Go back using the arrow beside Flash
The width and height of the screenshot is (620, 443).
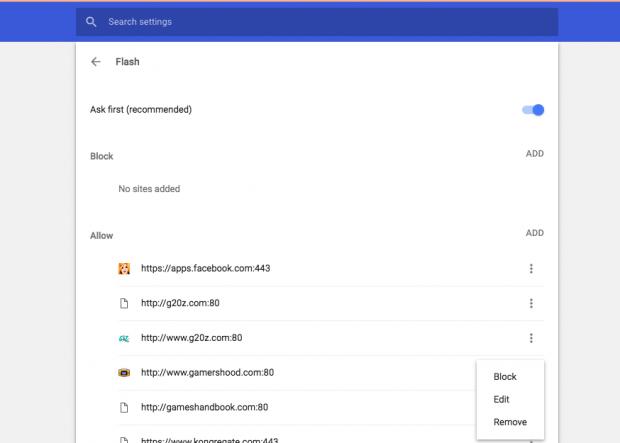(x=96, y=61)
